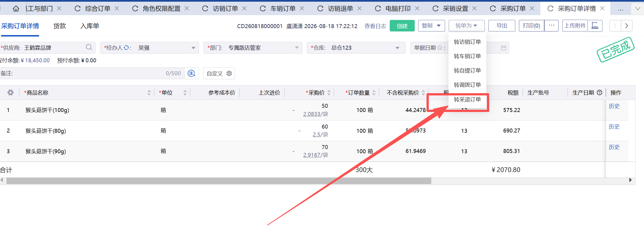The image size is (644, 238).
Task: Open 历史 for 猴头菇饼干(100g)
Action: [614, 106]
